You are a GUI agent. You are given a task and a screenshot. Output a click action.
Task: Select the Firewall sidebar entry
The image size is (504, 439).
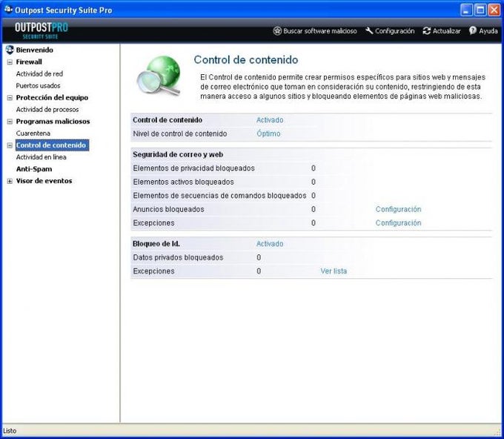29,62
